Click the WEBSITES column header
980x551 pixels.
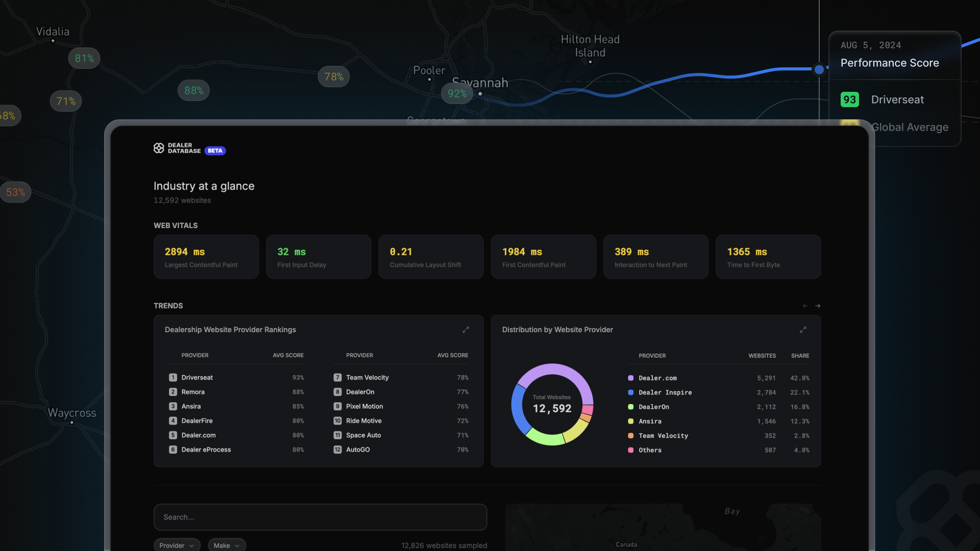[x=762, y=356]
